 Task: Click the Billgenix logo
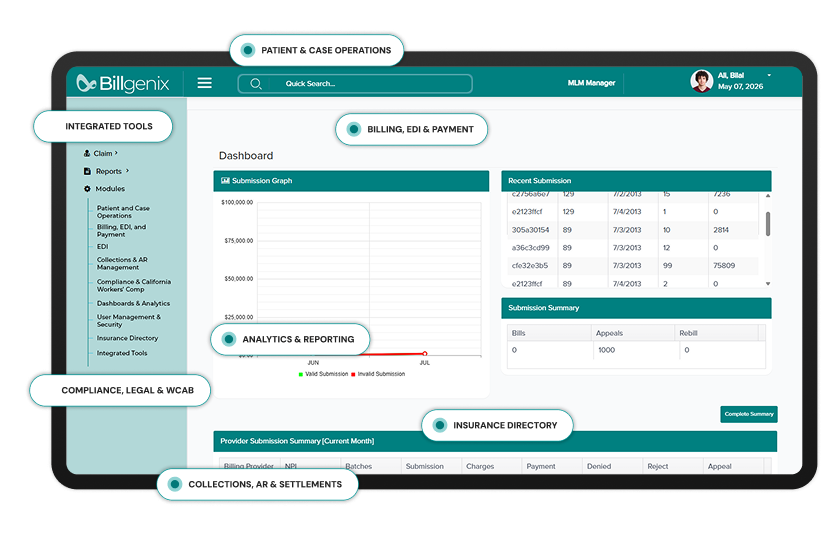coord(123,83)
